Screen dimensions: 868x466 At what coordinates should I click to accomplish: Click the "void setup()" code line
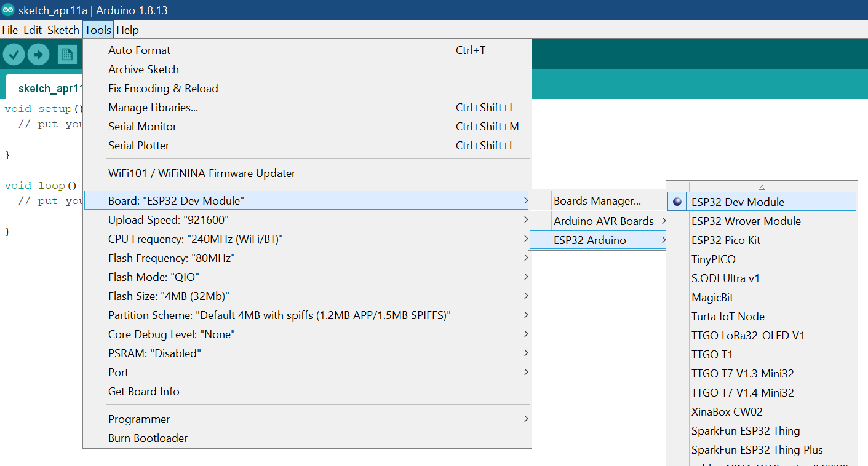43,109
